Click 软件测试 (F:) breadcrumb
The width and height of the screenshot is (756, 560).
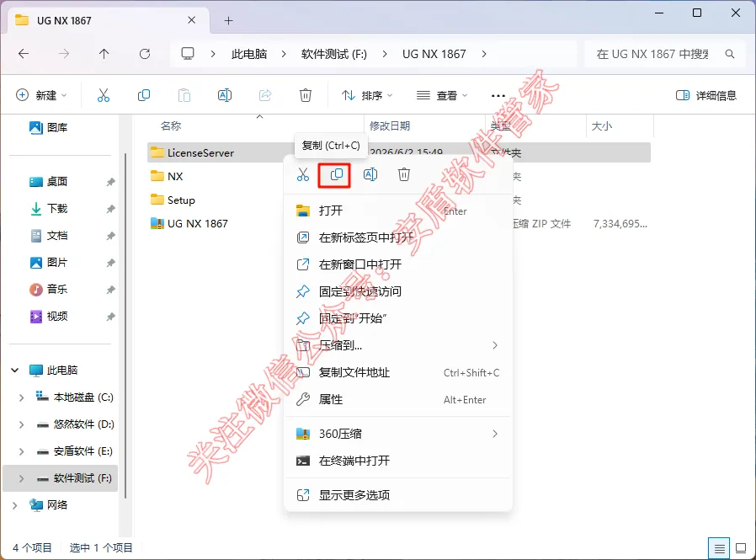pos(333,54)
